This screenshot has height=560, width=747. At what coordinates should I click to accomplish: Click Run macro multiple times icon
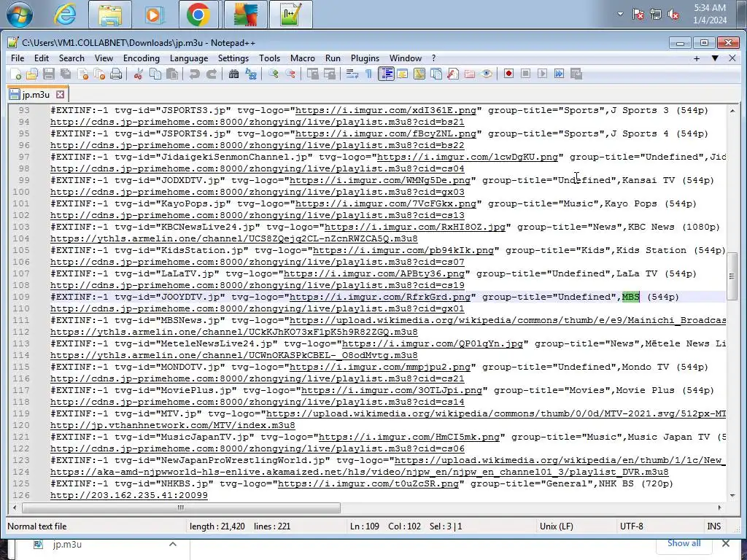pos(560,74)
